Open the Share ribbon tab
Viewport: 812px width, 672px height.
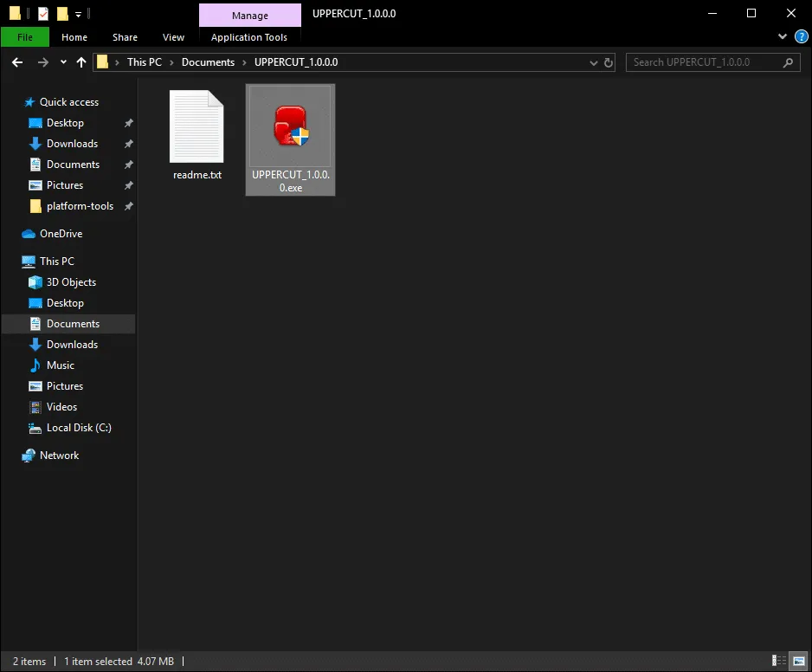pyautogui.click(x=125, y=36)
